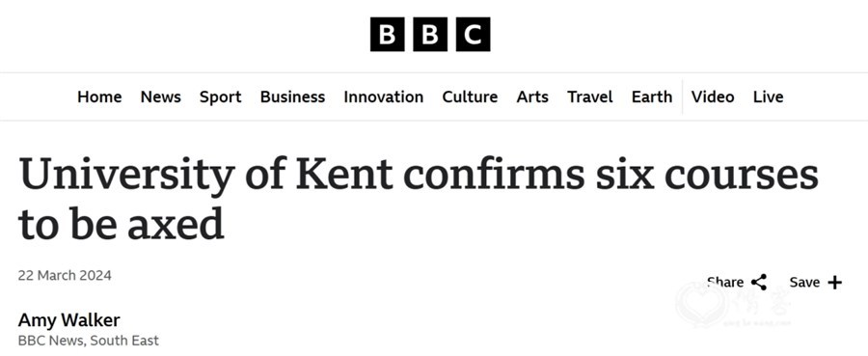Open the Earth section
The width and height of the screenshot is (868, 356).
point(652,96)
